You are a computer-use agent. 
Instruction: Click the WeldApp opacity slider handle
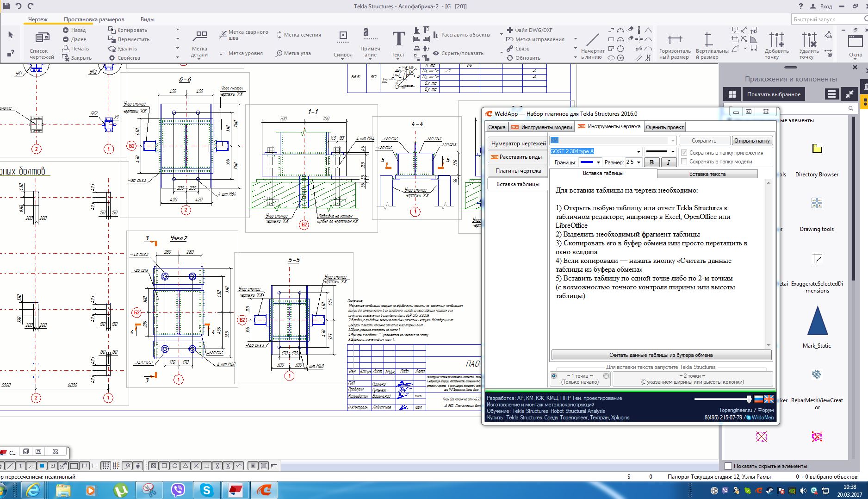[749, 399]
